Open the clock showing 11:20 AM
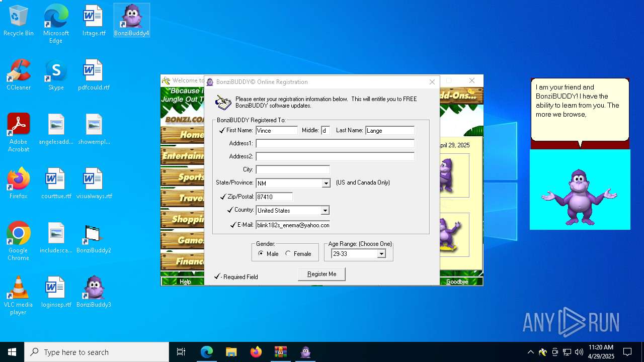Viewport: 644px width, 362px height. (x=601, y=352)
